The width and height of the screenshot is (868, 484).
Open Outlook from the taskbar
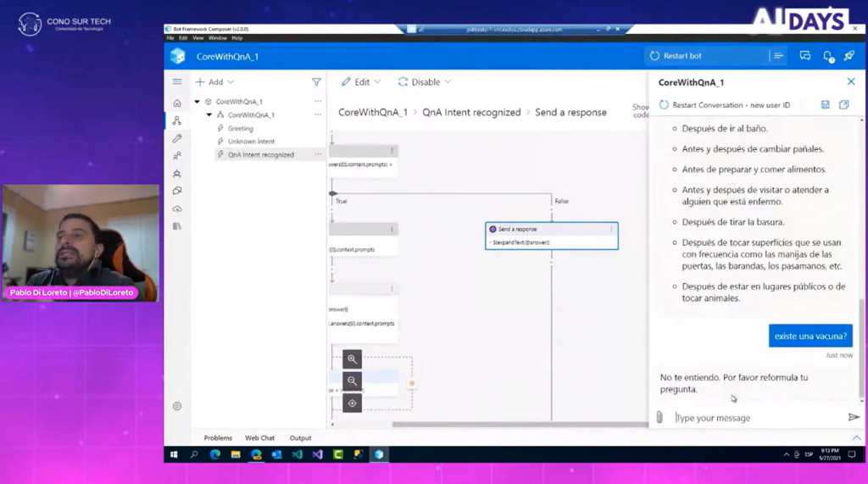coord(276,454)
